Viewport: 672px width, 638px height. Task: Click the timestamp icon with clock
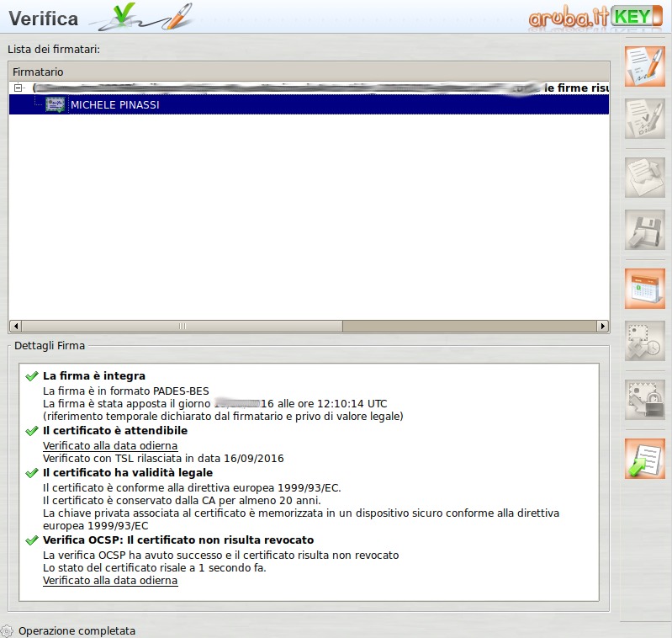644,341
